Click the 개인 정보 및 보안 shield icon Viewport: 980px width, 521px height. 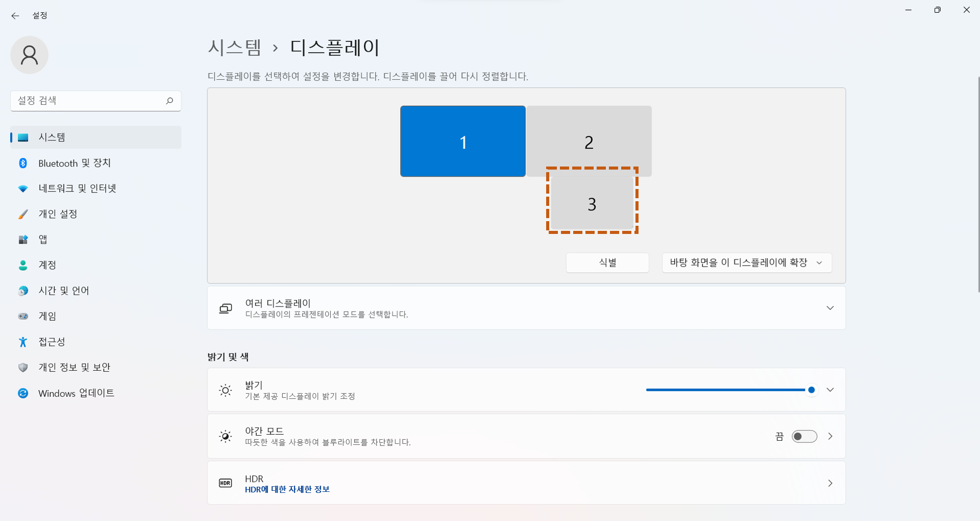pyautogui.click(x=23, y=367)
